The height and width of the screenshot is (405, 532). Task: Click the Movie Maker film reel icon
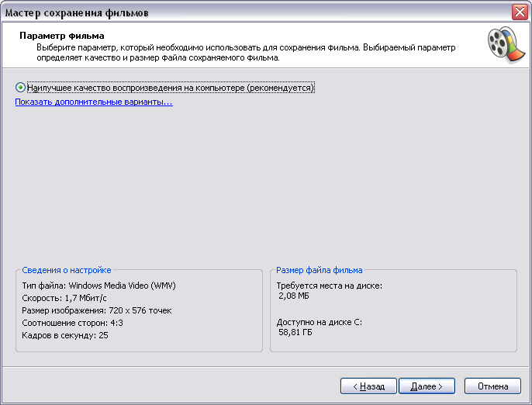pos(506,44)
